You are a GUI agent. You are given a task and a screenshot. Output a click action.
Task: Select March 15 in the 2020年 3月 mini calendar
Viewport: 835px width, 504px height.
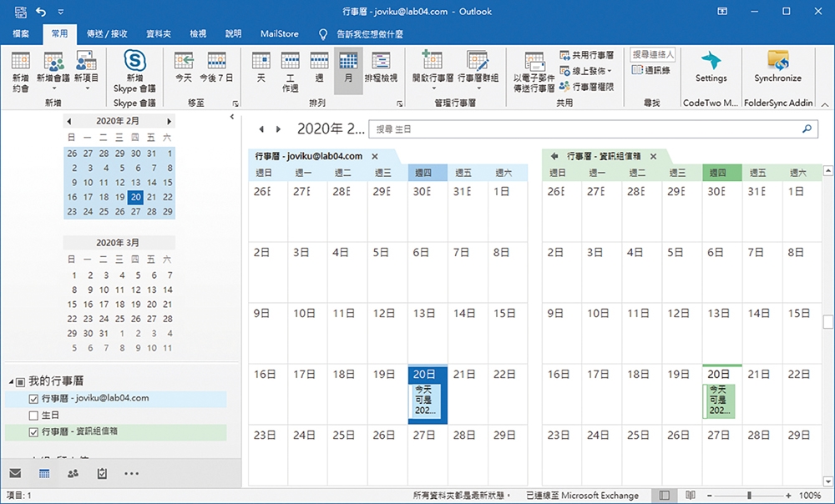point(72,305)
